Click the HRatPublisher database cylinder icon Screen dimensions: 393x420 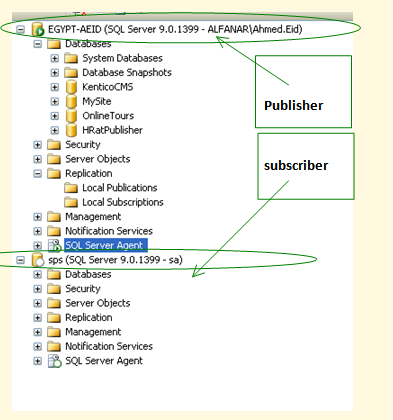coord(71,130)
